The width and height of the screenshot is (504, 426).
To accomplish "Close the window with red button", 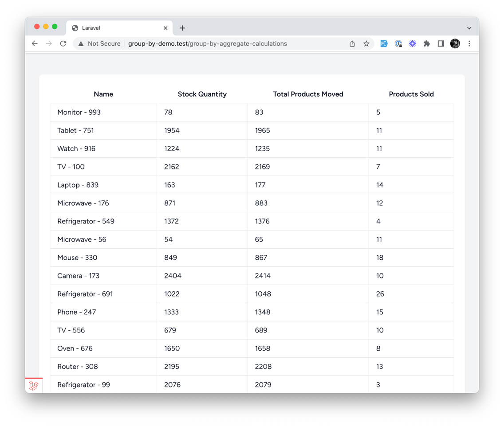I will [37, 27].
